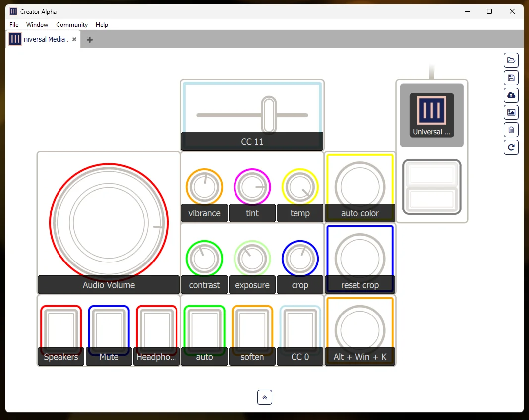Open the Community menu
529x420 pixels.
pyautogui.click(x=71, y=24)
